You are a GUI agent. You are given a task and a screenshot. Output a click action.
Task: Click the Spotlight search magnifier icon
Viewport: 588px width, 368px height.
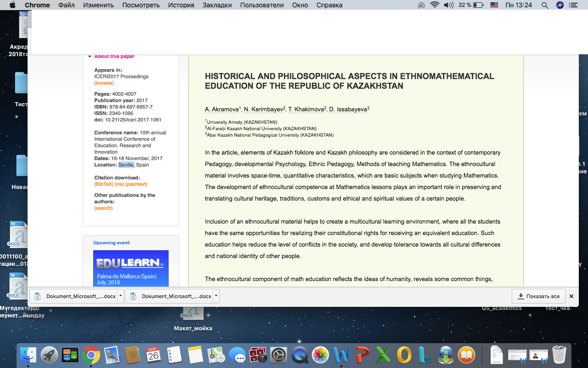point(545,5)
